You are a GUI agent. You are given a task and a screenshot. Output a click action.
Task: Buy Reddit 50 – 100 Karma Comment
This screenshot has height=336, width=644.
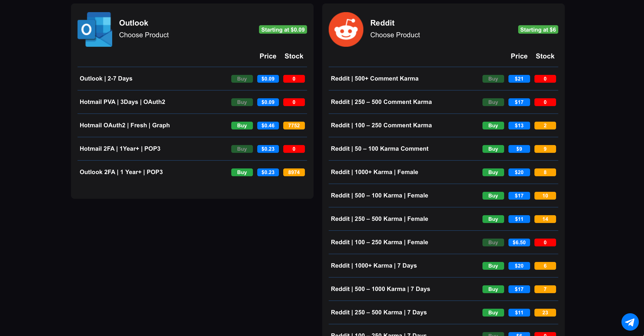(x=493, y=149)
